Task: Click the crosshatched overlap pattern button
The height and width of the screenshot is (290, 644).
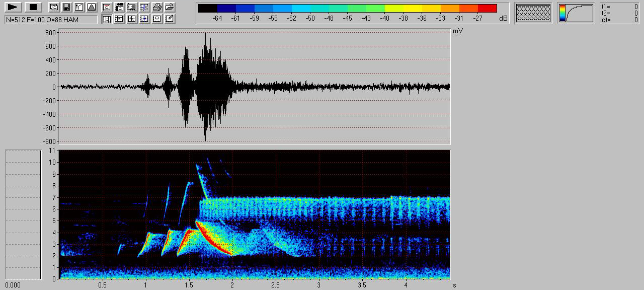Action: (533, 13)
